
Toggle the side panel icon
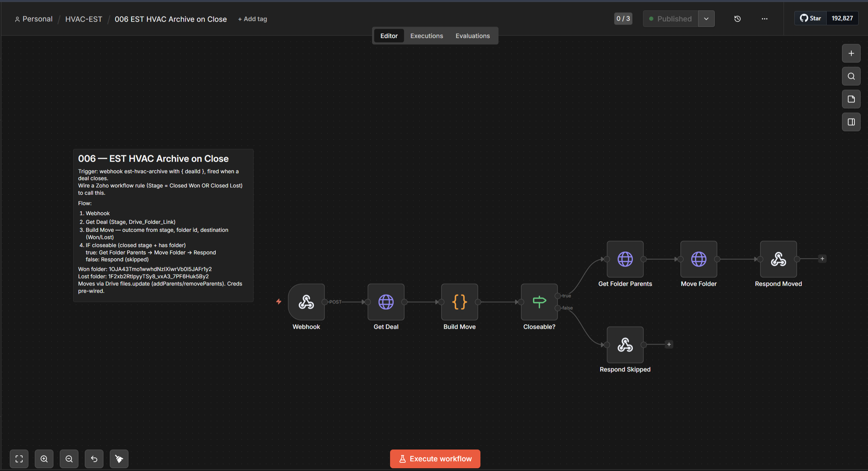851,122
